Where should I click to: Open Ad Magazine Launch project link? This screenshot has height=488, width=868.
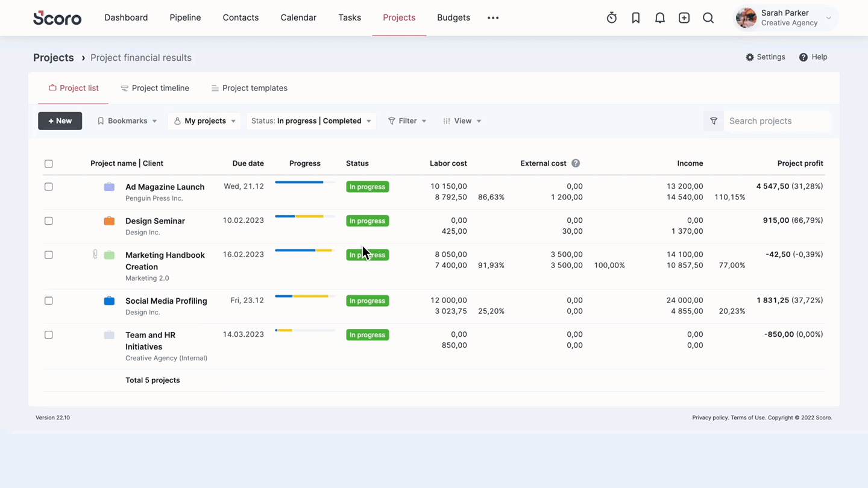(x=165, y=187)
